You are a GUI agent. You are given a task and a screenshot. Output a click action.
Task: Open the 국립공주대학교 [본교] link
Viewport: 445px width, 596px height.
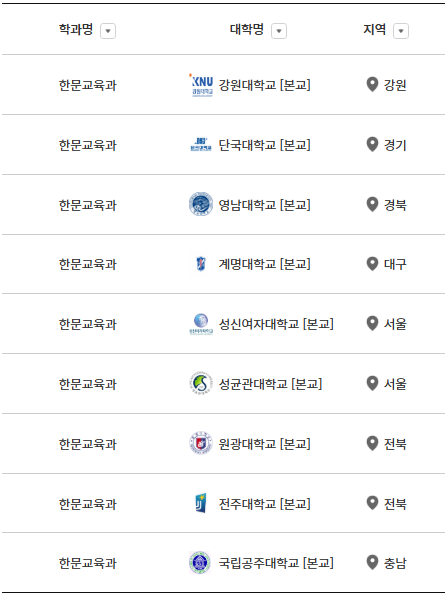click(x=276, y=563)
